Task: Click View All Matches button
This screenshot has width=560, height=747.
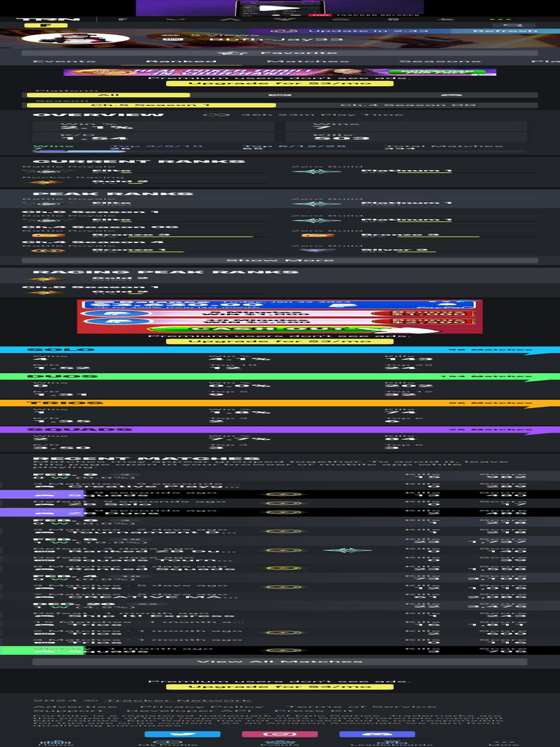Action: pyautogui.click(x=280, y=662)
